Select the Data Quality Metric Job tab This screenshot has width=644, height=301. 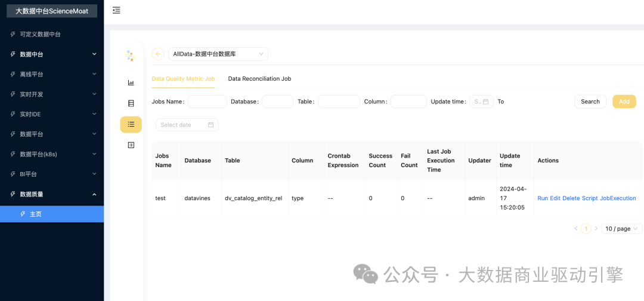tap(183, 79)
